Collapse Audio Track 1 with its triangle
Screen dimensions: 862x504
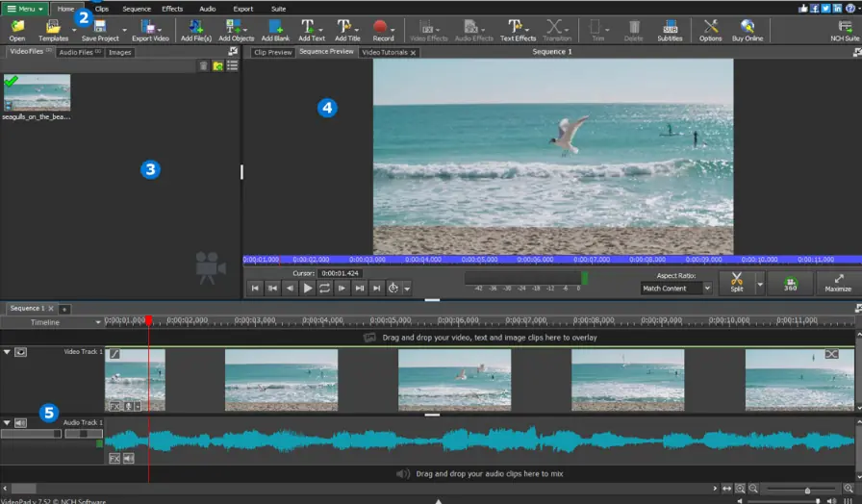pyautogui.click(x=7, y=422)
